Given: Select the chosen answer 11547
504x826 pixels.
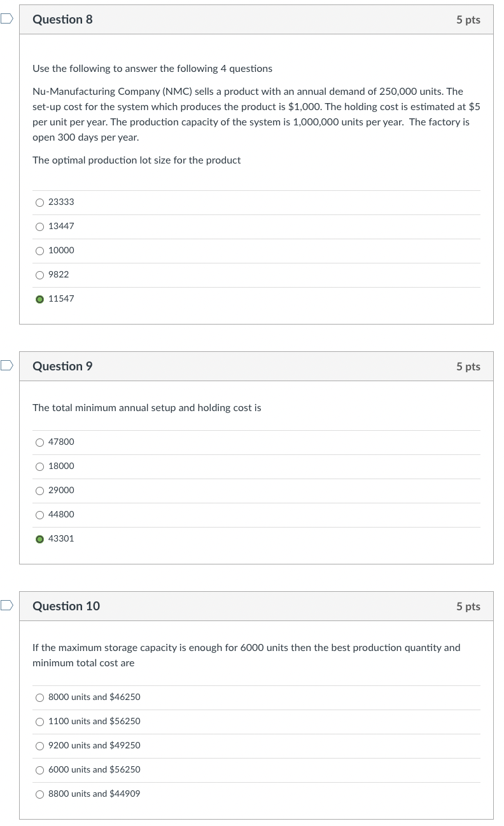Looking at the screenshot, I should 39,298.
